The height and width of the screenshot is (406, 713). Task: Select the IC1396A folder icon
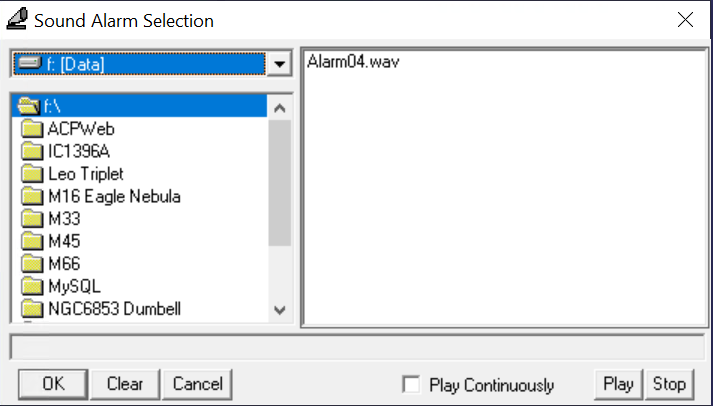point(32,151)
